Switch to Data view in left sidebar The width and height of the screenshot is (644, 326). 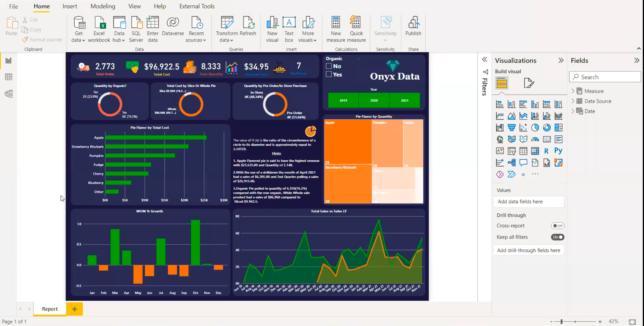point(9,77)
